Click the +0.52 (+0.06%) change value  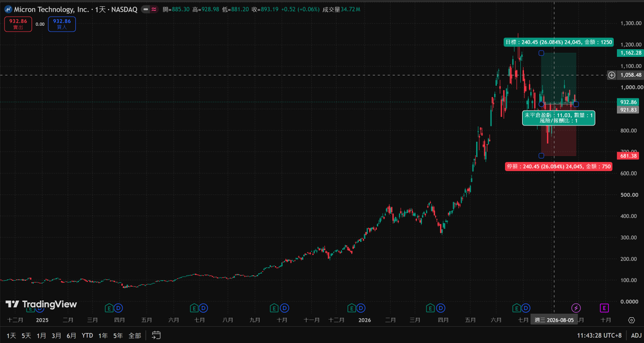pos(301,10)
